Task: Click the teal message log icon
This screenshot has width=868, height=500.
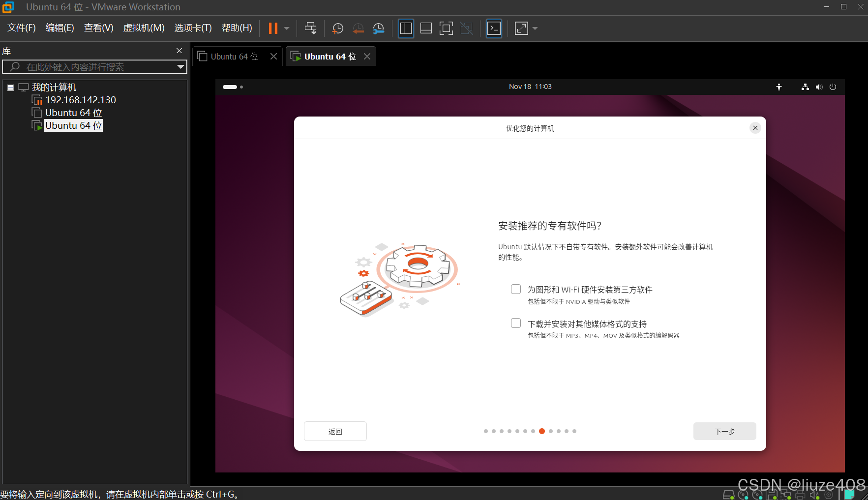Action: 849,495
